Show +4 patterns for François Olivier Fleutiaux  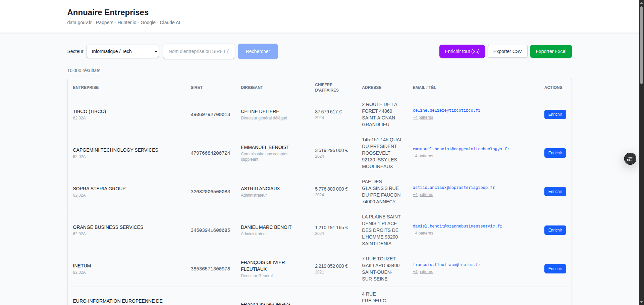pyautogui.click(x=423, y=272)
